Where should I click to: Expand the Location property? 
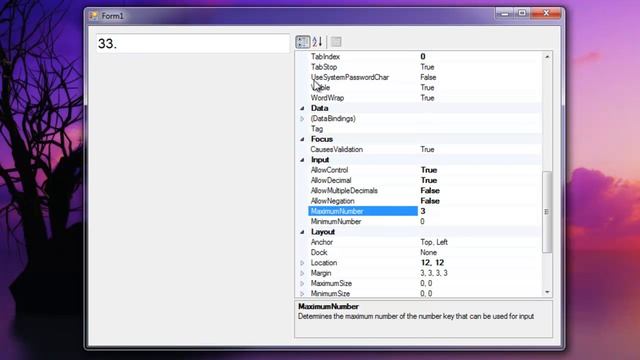coord(302,263)
